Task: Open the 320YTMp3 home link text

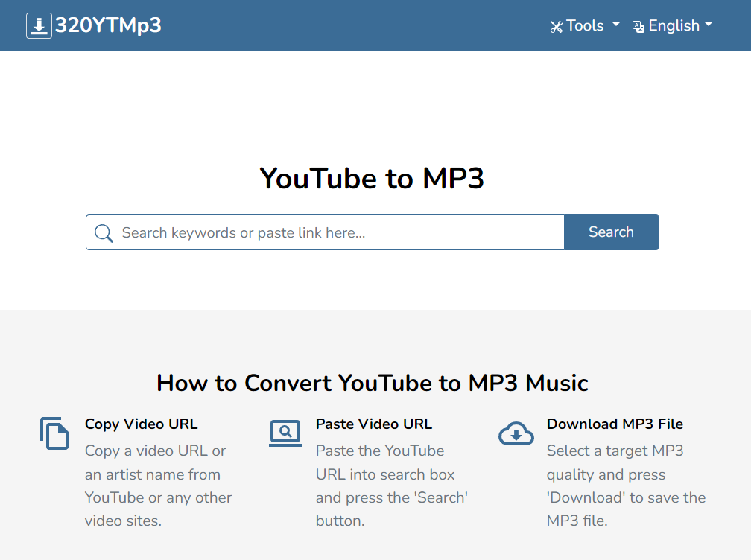Action: click(x=108, y=25)
